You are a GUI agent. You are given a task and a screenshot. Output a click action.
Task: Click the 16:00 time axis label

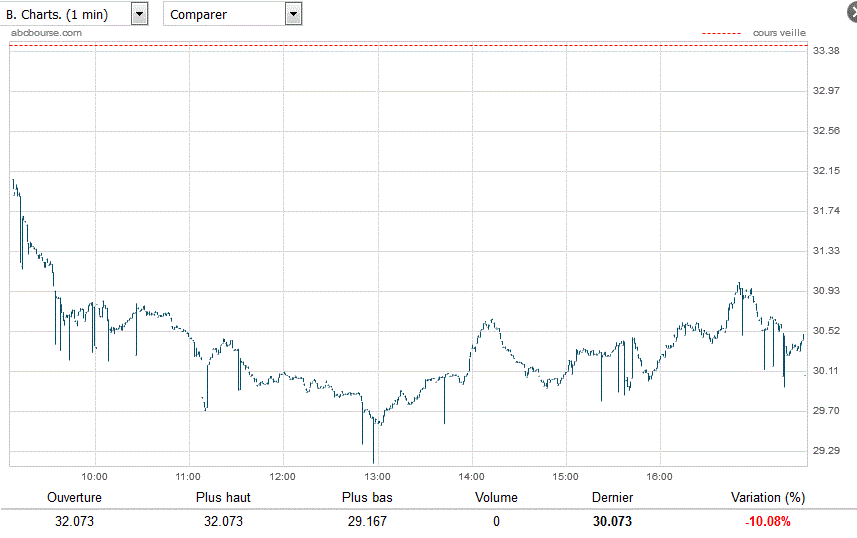click(x=660, y=477)
